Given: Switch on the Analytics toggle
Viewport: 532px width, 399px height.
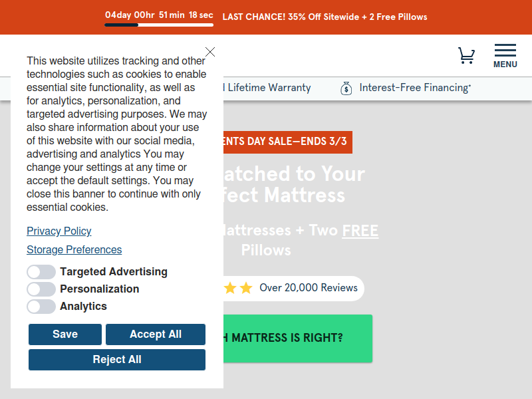Looking at the screenshot, I should click(41, 307).
